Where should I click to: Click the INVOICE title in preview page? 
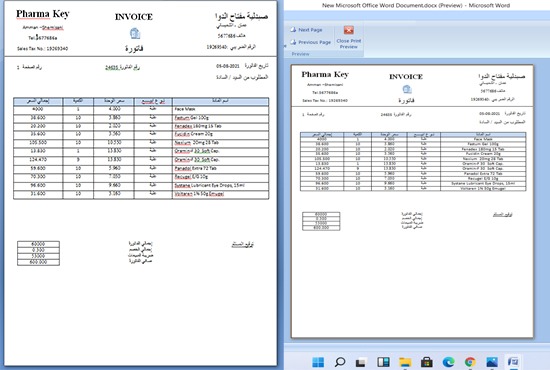pos(406,76)
